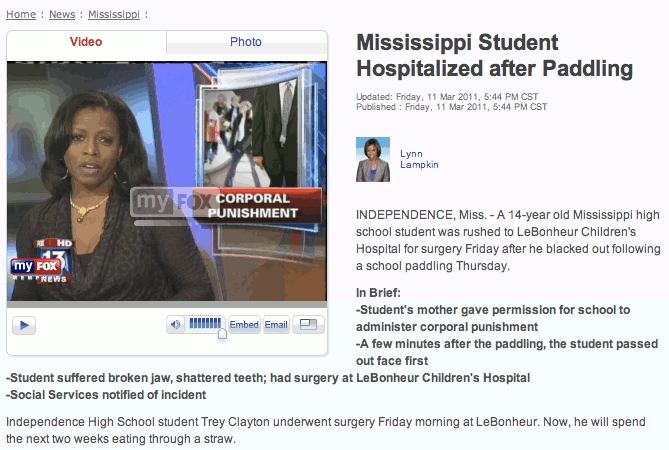Viewport: 669px width, 450px height.
Task: Click the inset hallway picture in the video
Action: pyautogui.click(x=248, y=133)
